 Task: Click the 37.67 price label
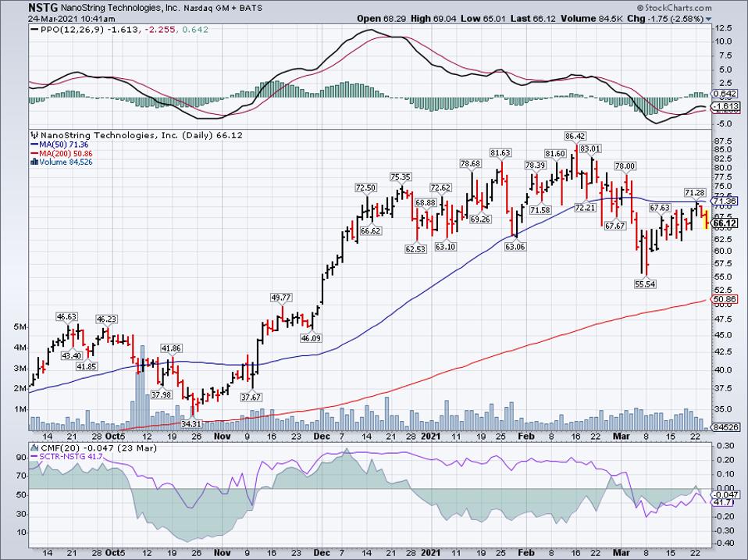click(251, 398)
